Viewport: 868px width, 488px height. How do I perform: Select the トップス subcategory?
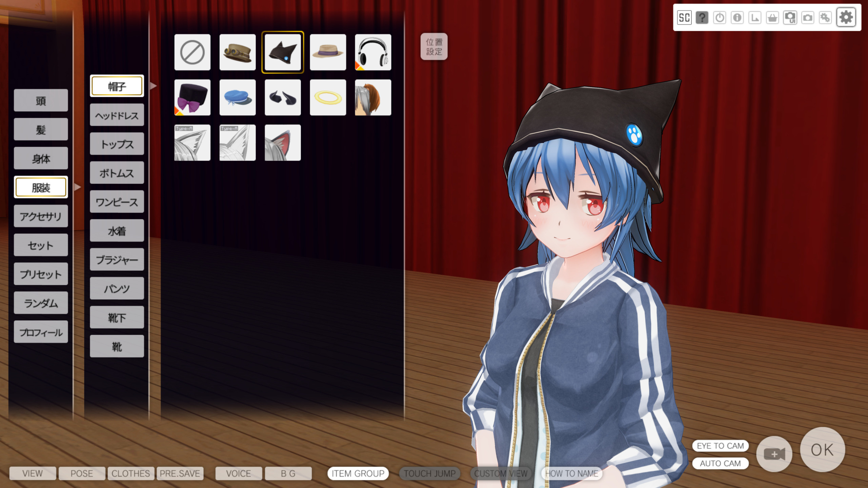117,144
